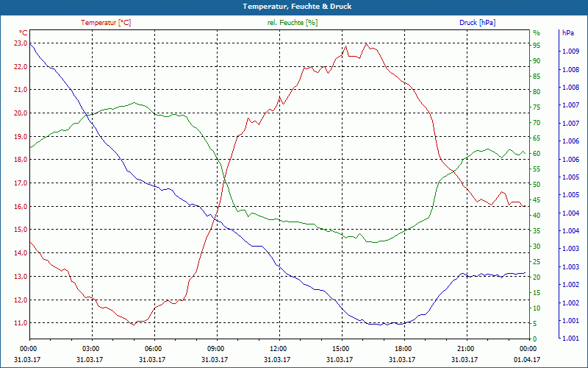Click the '90' humidity axis value
The image size is (588, 368).
[537, 61]
